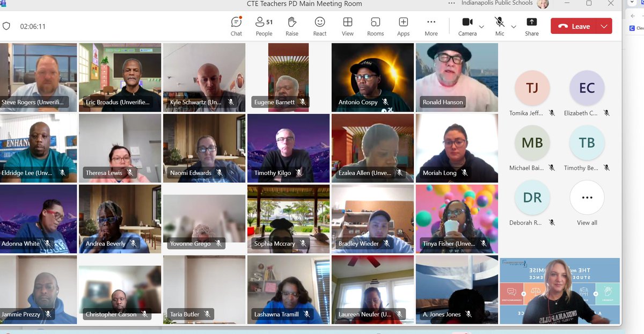Click Lashawna Tramill muted mic icon
644x334 pixels.
(307, 314)
